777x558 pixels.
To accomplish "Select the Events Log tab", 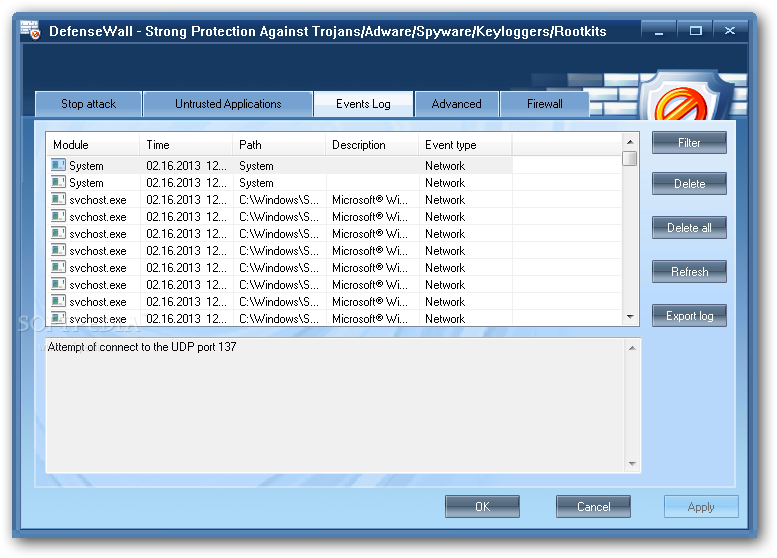I will coord(363,104).
